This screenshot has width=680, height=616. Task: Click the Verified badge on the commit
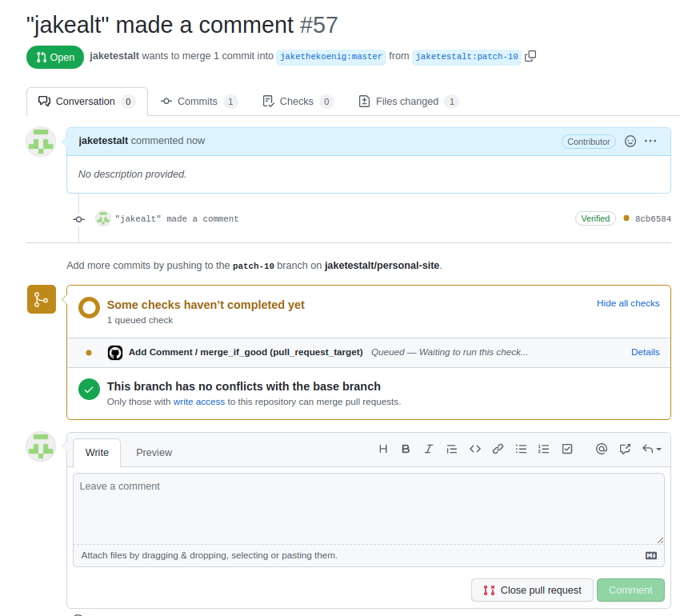pos(595,218)
